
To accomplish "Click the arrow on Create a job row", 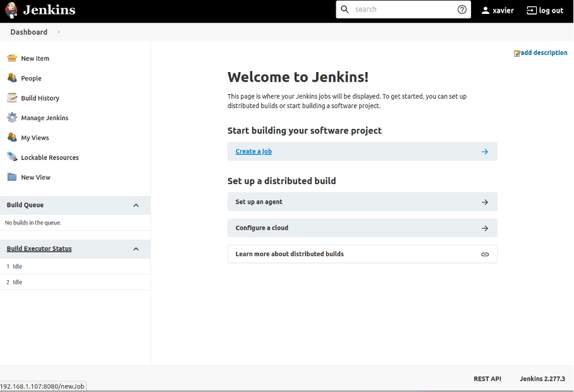I will 485,152.
